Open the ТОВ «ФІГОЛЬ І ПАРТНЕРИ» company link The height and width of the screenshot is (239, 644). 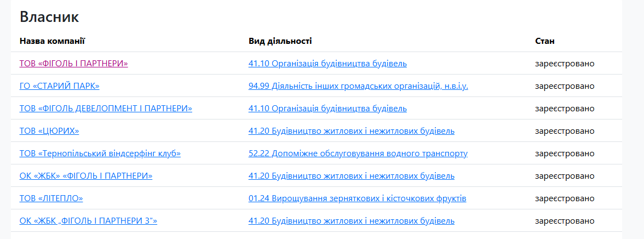pyautogui.click(x=73, y=64)
